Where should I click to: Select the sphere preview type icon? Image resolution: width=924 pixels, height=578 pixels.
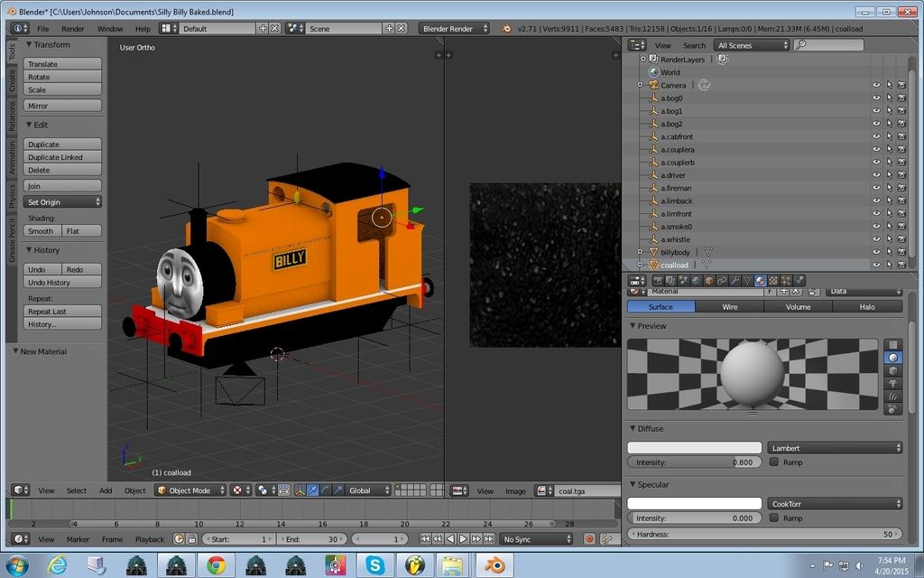point(893,358)
